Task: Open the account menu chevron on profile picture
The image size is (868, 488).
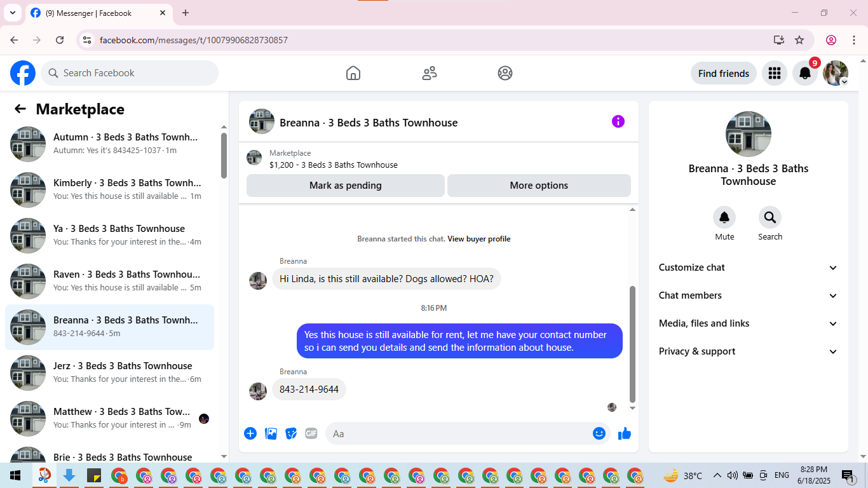Action: pyautogui.click(x=844, y=82)
